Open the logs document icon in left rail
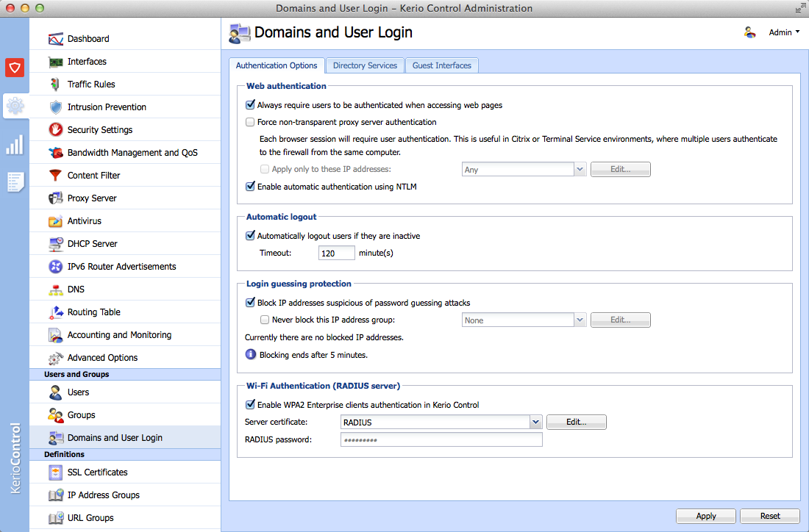 point(15,182)
